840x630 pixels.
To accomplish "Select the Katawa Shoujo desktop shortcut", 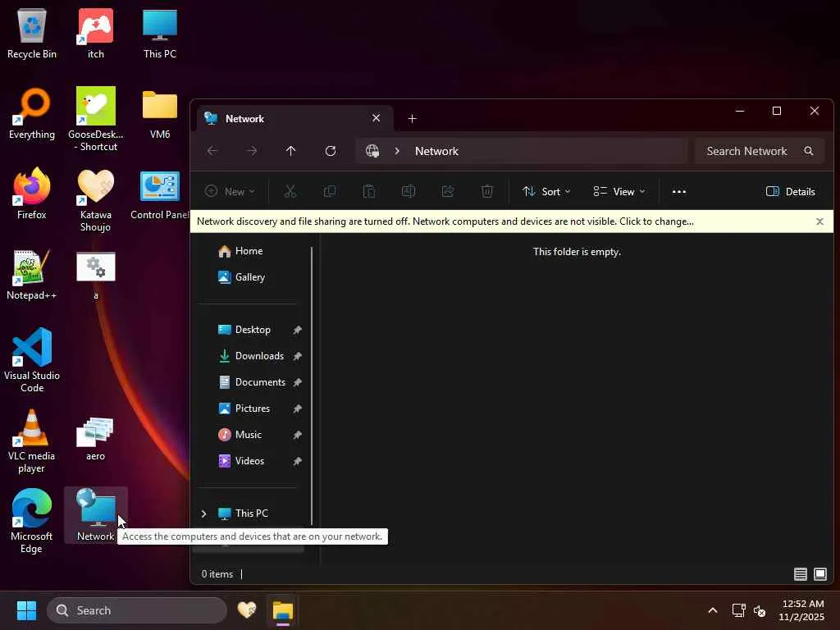I will [x=96, y=199].
